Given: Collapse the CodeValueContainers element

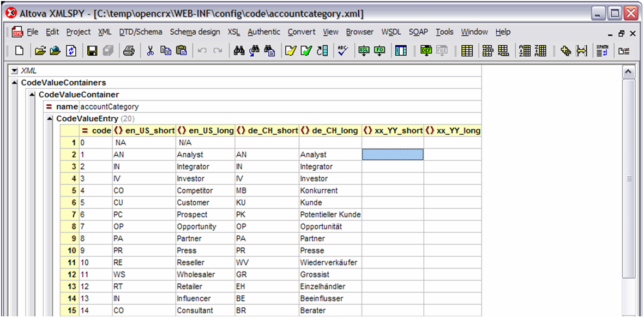Looking at the screenshot, I should [15, 82].
